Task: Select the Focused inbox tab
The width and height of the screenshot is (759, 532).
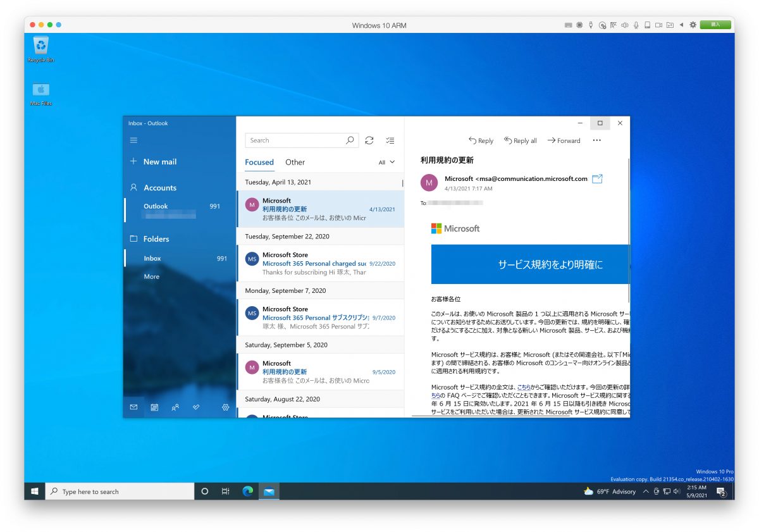Action: pos(259,163)
